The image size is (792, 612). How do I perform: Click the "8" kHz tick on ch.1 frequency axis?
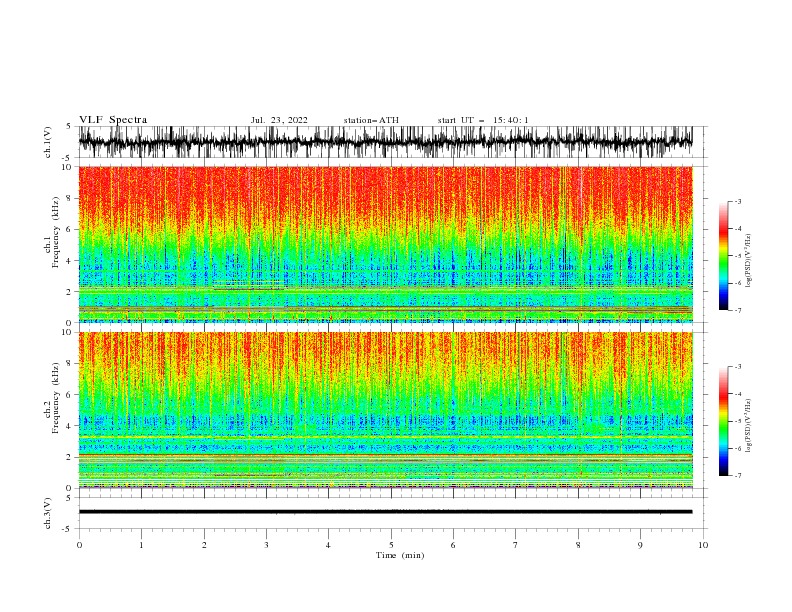70,198
